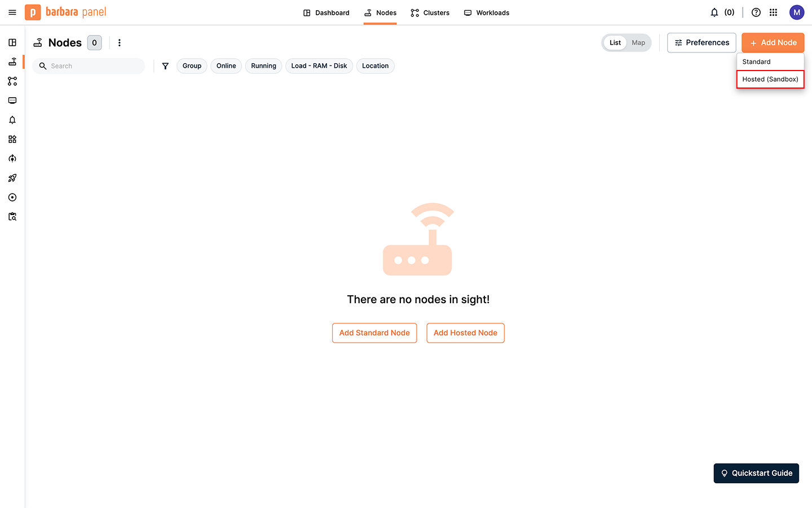Open the hamburger menu
Image resolution: width=812 pixels, height=508 pixels.
[x=12, y=12]
